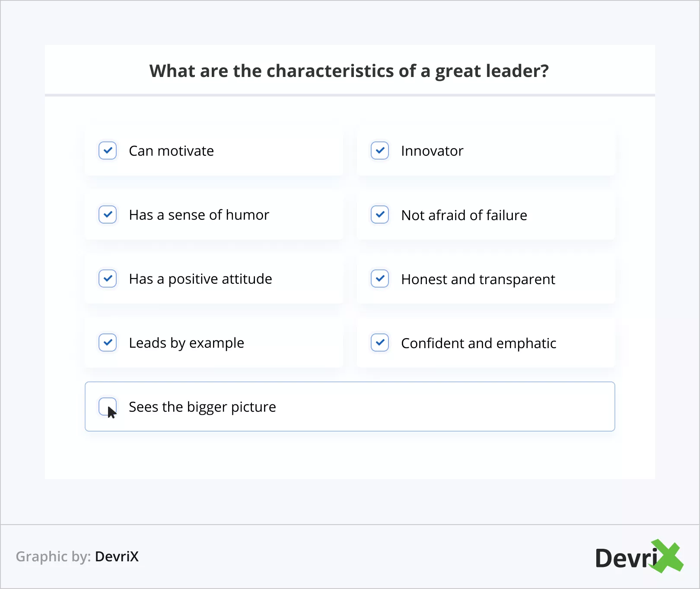Screen dimensions: 700x589
Task: Click the Innovator label text
Action: pos(432,151)
